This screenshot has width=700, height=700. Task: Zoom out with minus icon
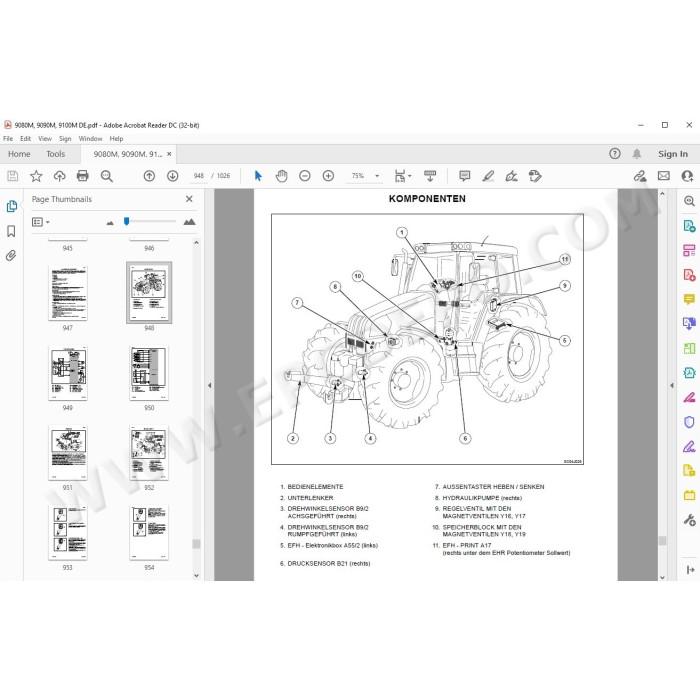point(304,176)
